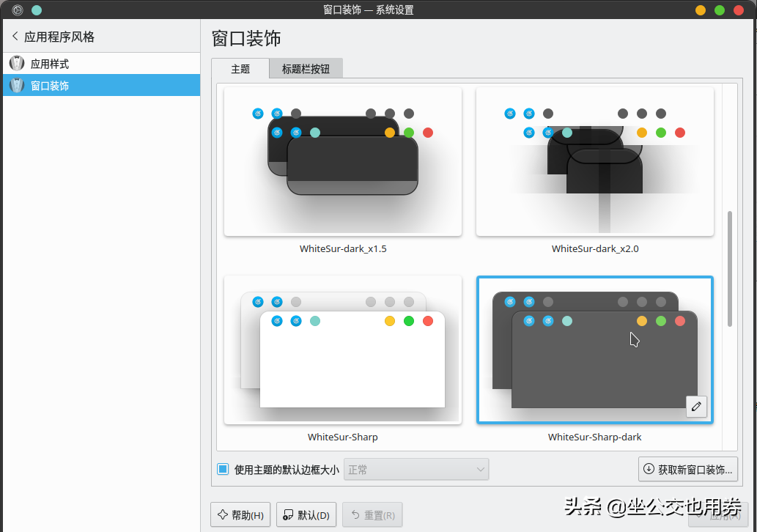Click the 重置(R) button
This screenshot has height=532, width=757.
point(372,515)
